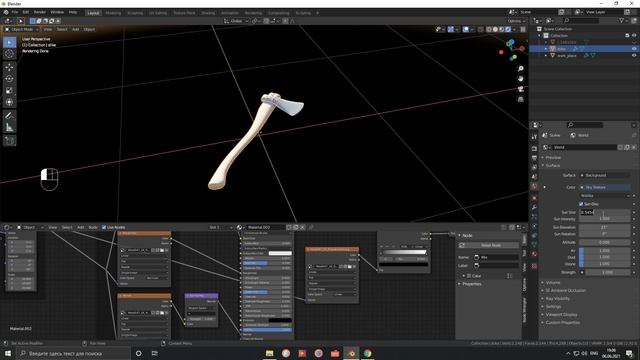Open the Sky Texture type dropdown
Viewport: 640px width, 360px height.
pos(605,196)
